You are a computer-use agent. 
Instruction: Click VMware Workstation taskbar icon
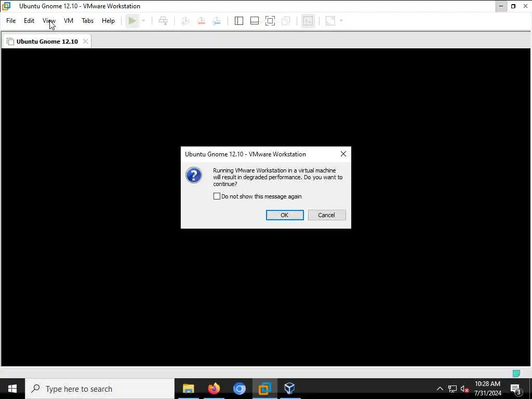tap(264, 389)
